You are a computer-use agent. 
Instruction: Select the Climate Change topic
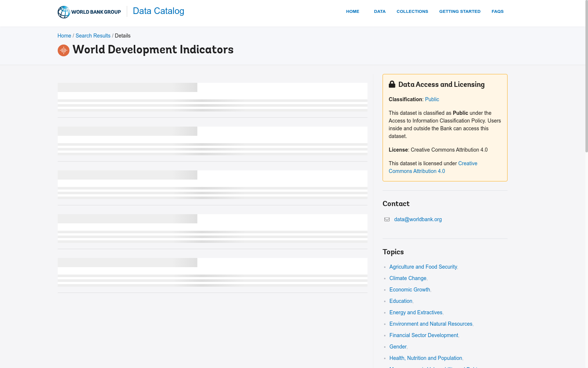(x=408, y=278)
